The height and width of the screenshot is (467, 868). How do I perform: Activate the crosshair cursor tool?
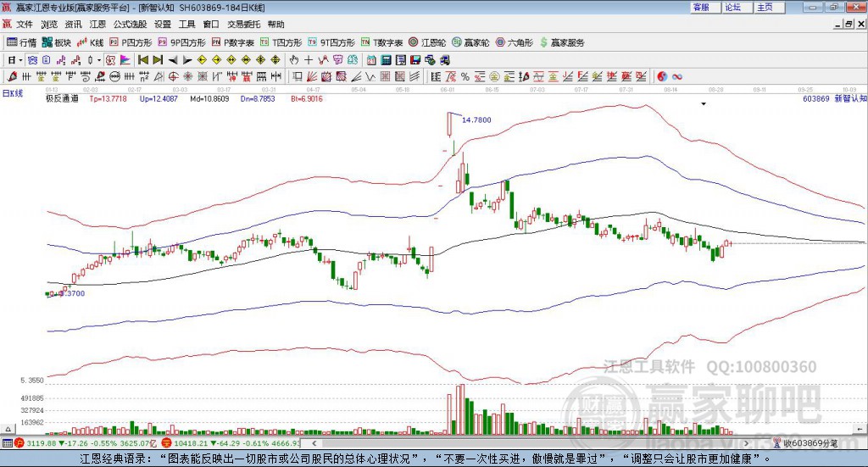coord(309,60)
